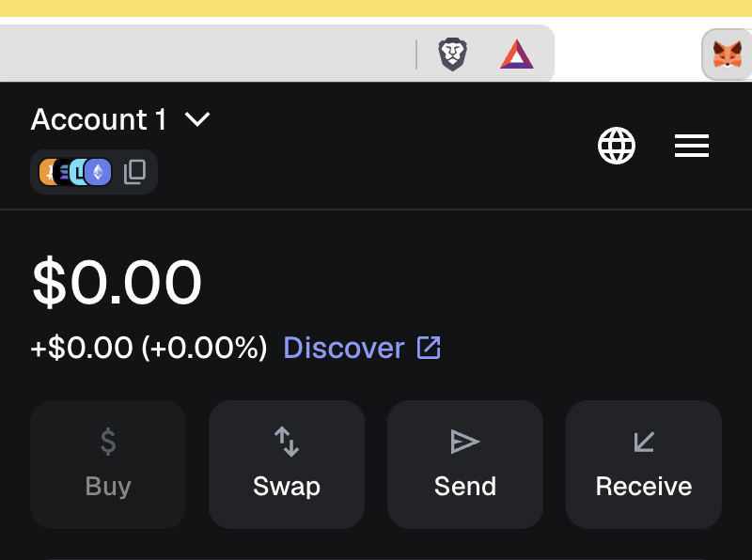Click the Brave Rewards triangle icon
The width and height of the screenshot is (752, 560).
pyautogui.click(x=516, y=54)
